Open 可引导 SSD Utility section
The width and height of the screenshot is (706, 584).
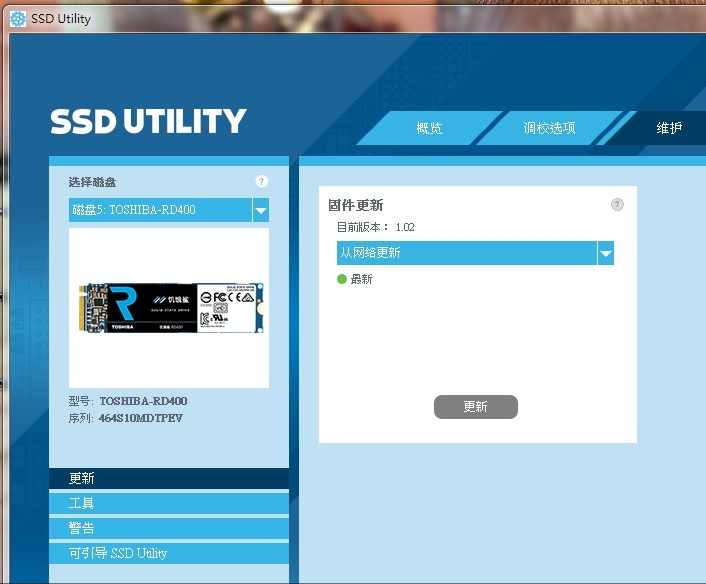pyautogui.click(x=169, y=553)
